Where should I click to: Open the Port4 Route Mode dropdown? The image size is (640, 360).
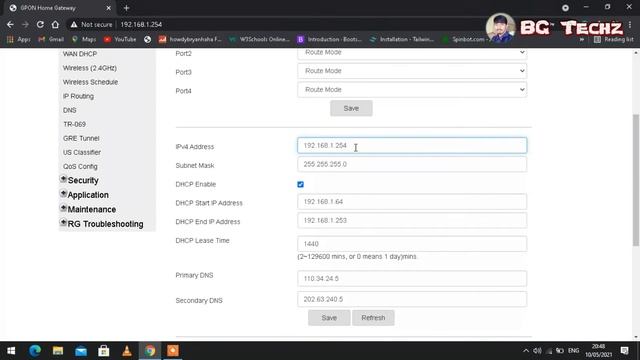[412, 89]
